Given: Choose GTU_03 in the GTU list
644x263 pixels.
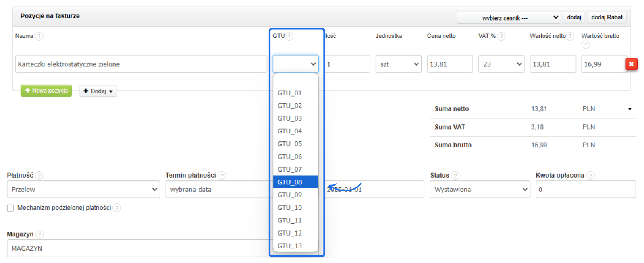Looking at the screenshot, I should (x=290, y=118).
